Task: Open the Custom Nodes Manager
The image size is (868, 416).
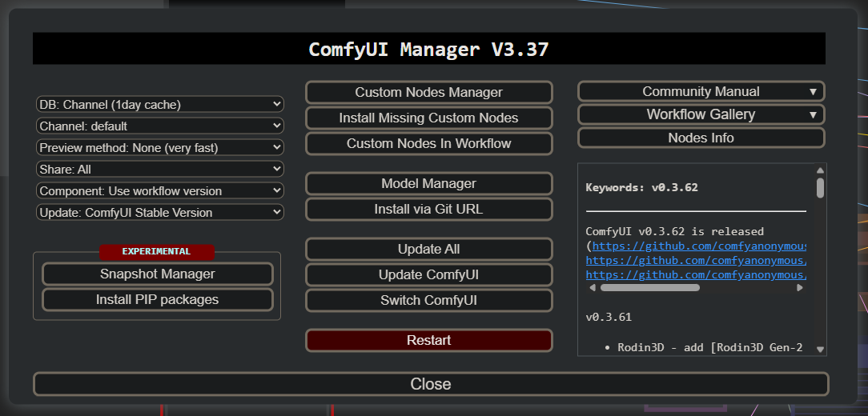Action: (x=428, y=92)
